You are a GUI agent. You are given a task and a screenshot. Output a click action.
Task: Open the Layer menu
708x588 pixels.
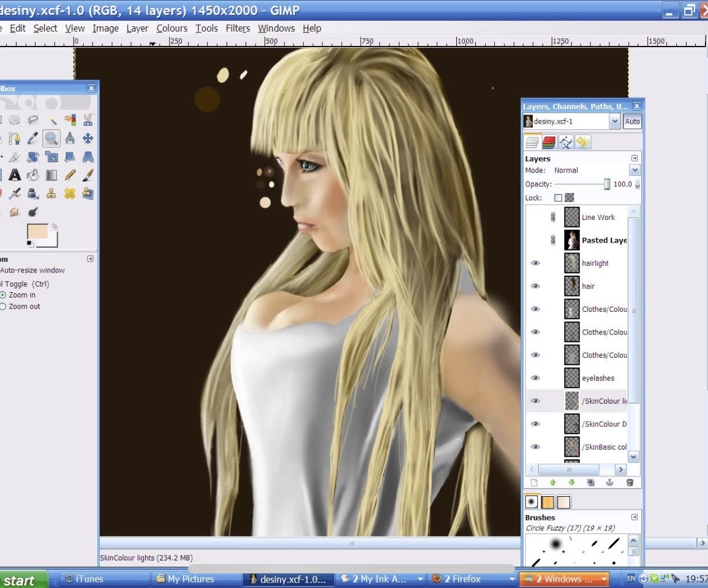(x=137, y=28)
